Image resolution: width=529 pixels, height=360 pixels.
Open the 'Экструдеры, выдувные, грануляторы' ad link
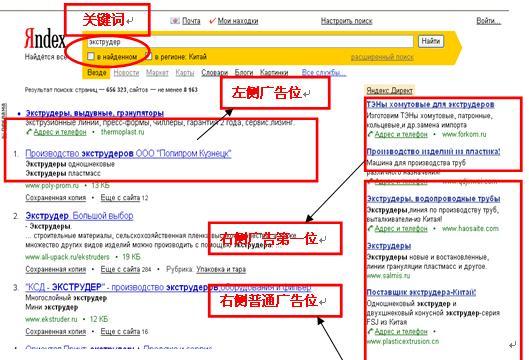95,113
